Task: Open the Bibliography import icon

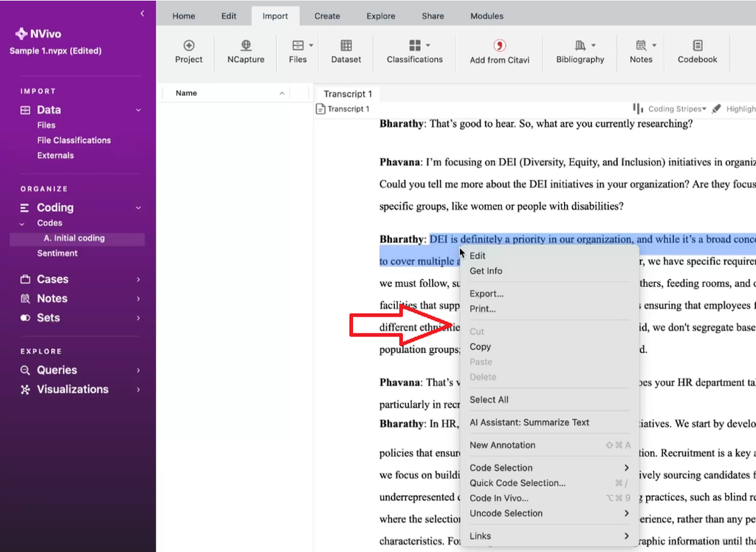Action: click(580, 45)
